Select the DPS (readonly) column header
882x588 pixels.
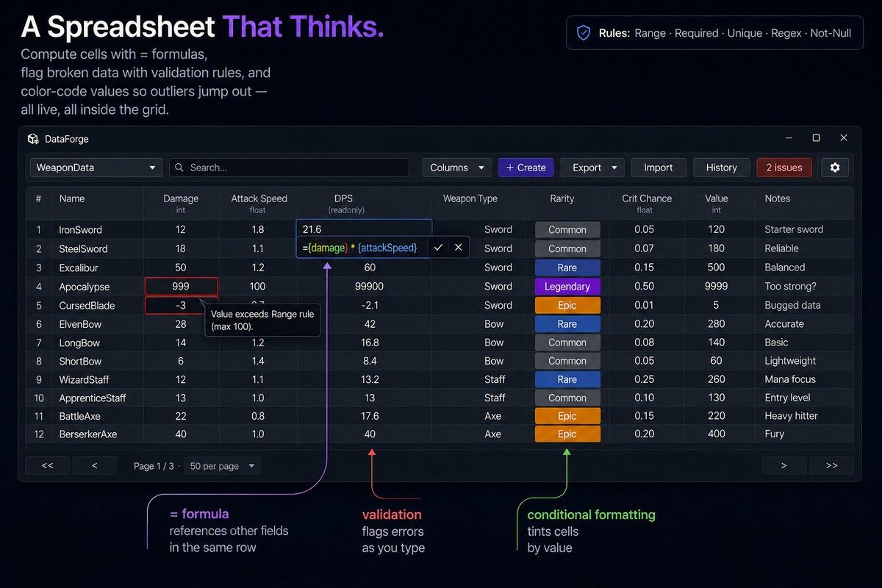tap(345, 203)
